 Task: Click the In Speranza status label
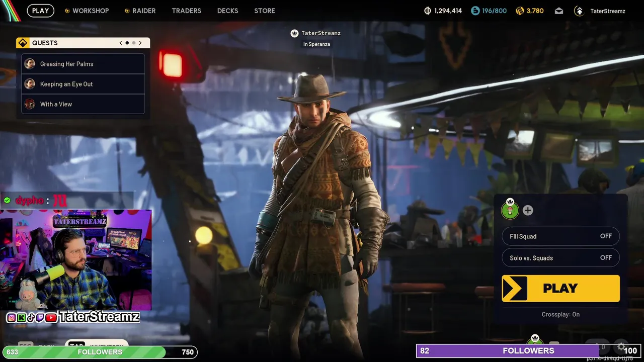pyautogui.click(x=316, y=44)
